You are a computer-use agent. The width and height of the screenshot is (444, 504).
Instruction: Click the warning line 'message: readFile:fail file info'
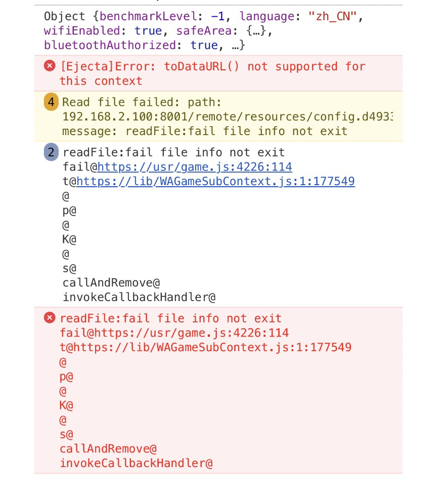click(x=205, y=132)
